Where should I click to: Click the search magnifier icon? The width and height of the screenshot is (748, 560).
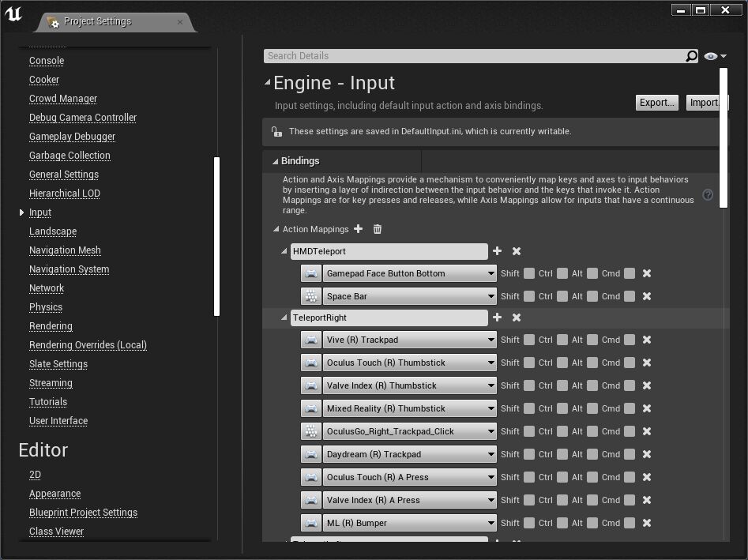[691, 56]
